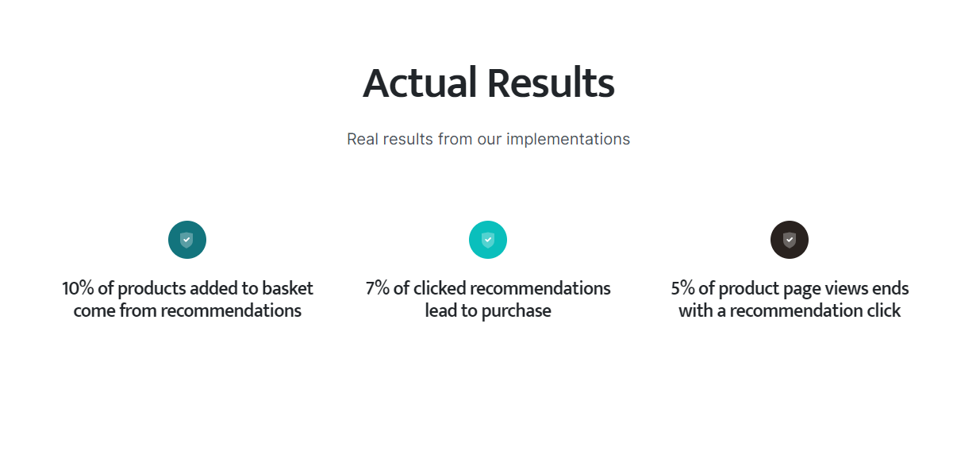Select the shield icon above purchase stat
This screenshot has width=980, height=470.
488,240
